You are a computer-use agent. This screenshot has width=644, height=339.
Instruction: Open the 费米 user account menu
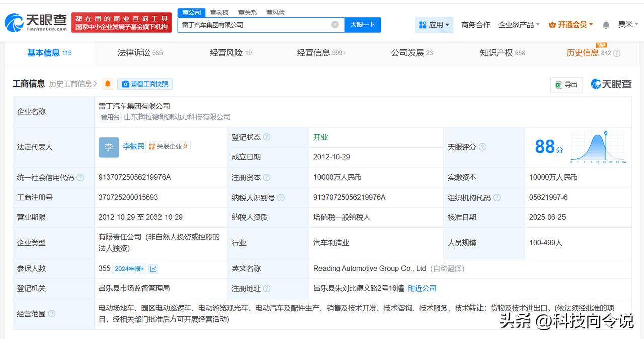coord(628,24)
